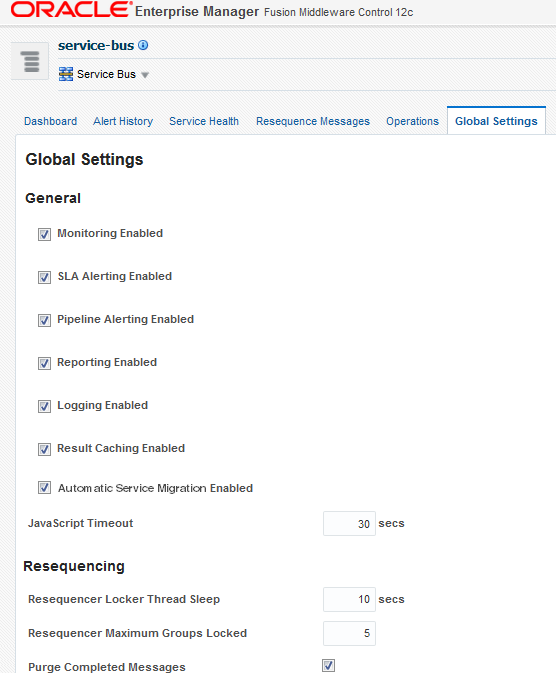Image resolution: width=556 pixels, height=674 pixels.
Task: Open the navigation hamburger menu icon
Action: [30, 61]
